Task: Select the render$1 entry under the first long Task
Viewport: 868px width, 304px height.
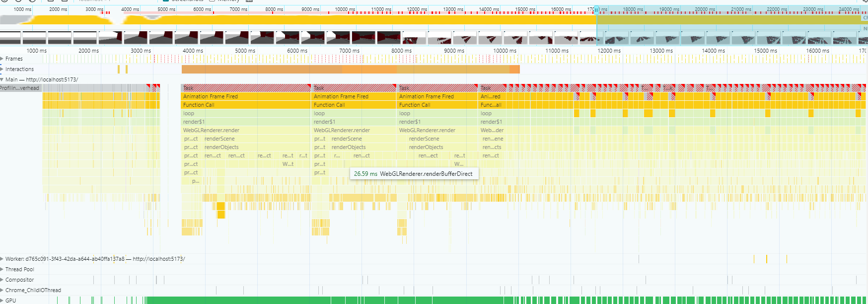Action: [246, 122]
